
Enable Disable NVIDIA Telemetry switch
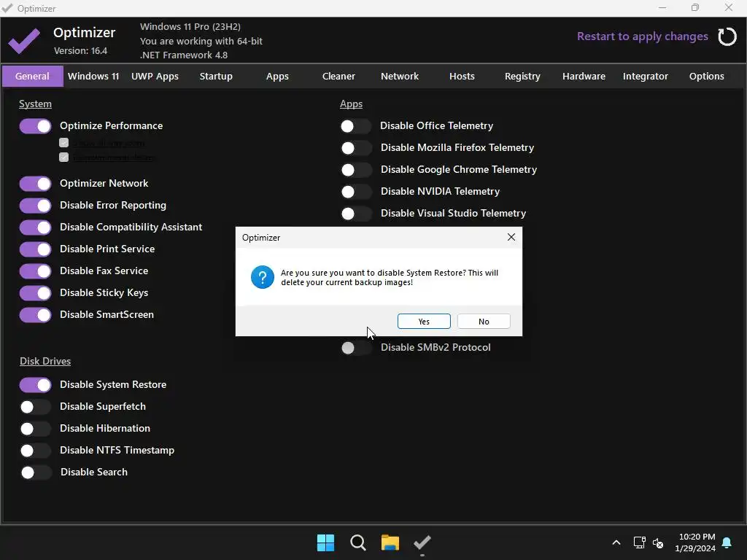point(356,192)
